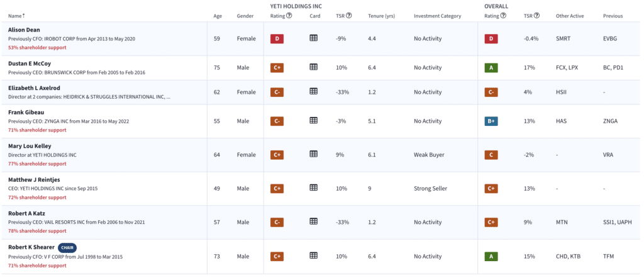Click Previously CFO: IROBOT CORP description
644x280 pixels.
(x=72, y=39)
